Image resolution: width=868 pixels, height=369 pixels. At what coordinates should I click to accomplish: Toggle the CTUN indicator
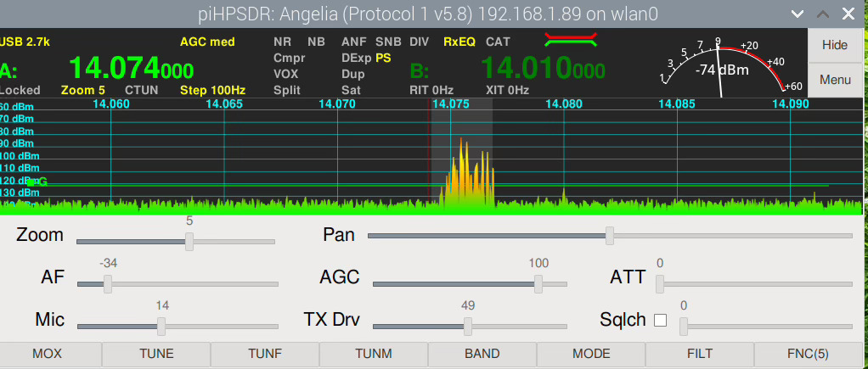tap(141, 89)
